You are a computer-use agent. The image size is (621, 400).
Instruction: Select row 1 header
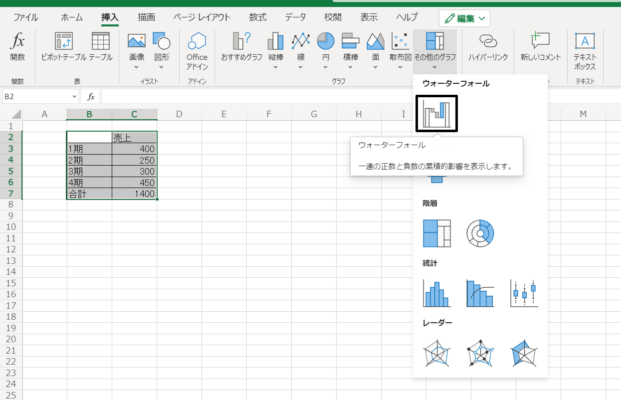click(x=11, y=126)
